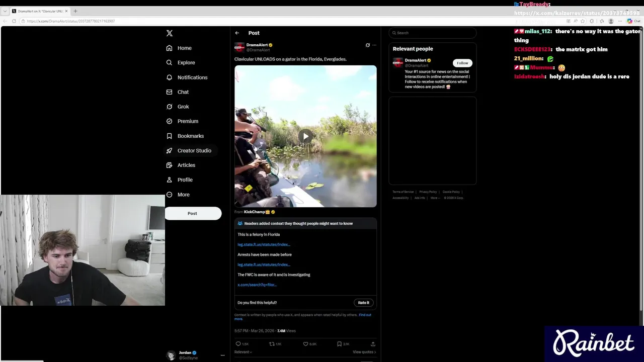This screenshot has width=644, height=362.
Task: Open the Explore page
Action: pos(180,63)
